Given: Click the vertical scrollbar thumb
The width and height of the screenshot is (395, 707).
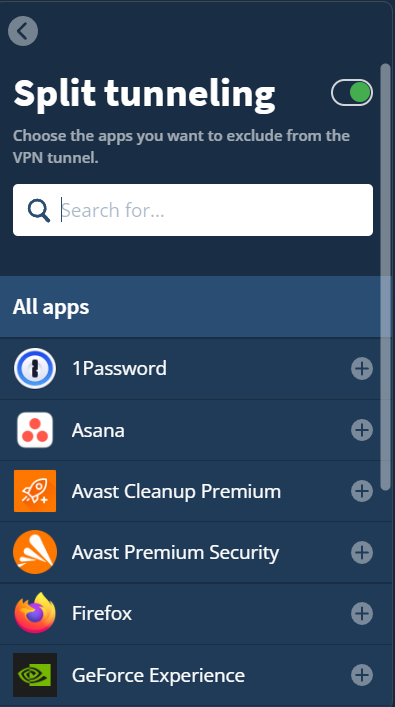Looking at the screenshot, I should pyautogui.click(x=385, y=276).
